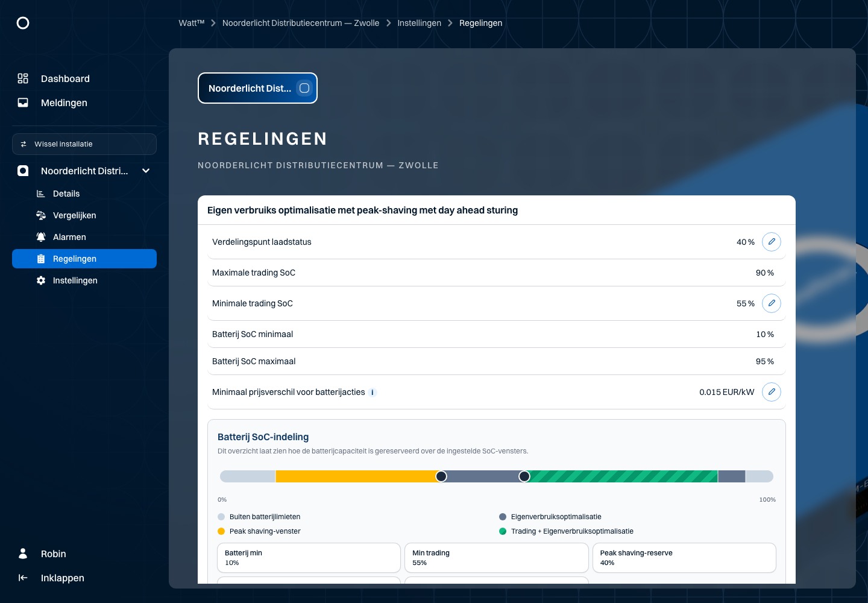Screen dimensions: 868x603
Task: Click the green striped Trading segment of SoC bar
Action: 621,476
